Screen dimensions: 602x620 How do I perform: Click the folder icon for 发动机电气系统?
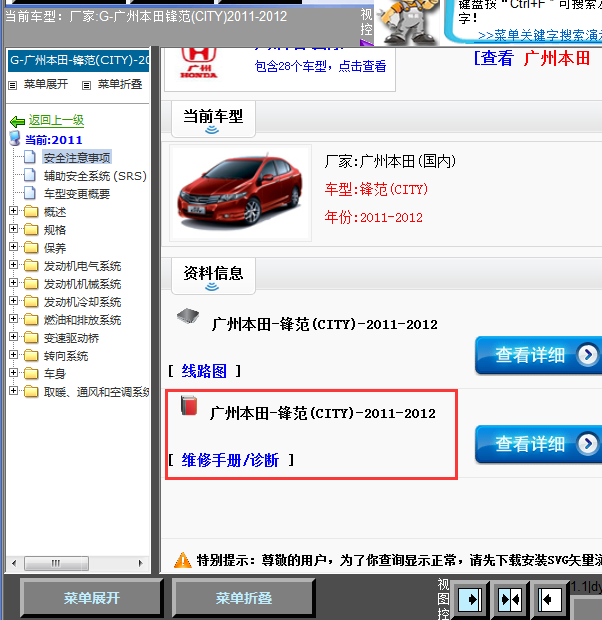point(31,265)
